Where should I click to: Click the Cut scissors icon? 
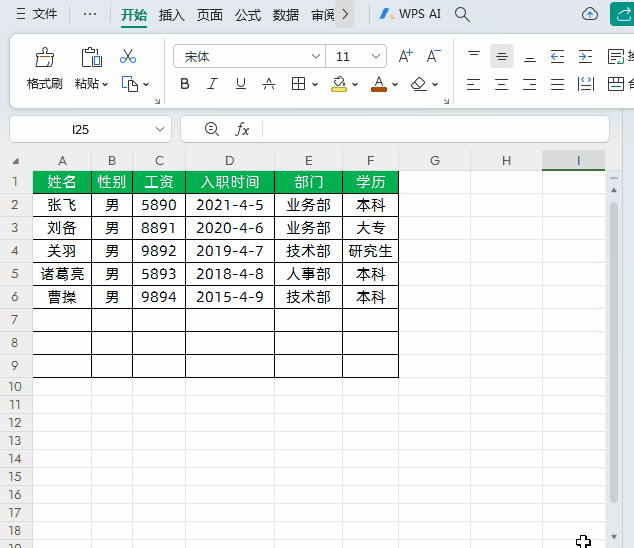(x=128, y=57)
